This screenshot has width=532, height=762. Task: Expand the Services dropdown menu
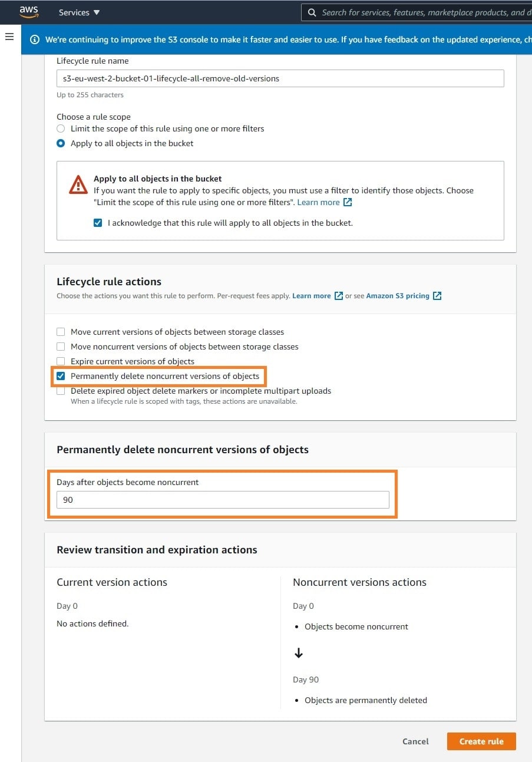(80, 12)
